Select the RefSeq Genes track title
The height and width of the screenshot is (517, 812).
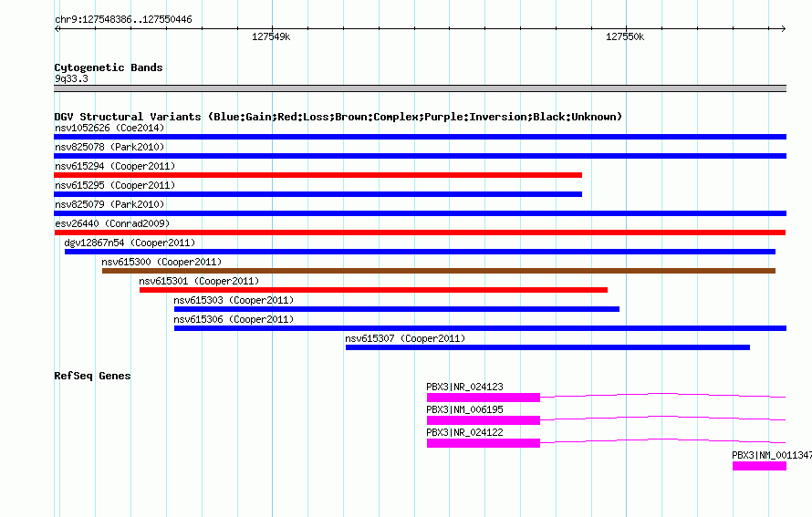[x=93, y=376]
